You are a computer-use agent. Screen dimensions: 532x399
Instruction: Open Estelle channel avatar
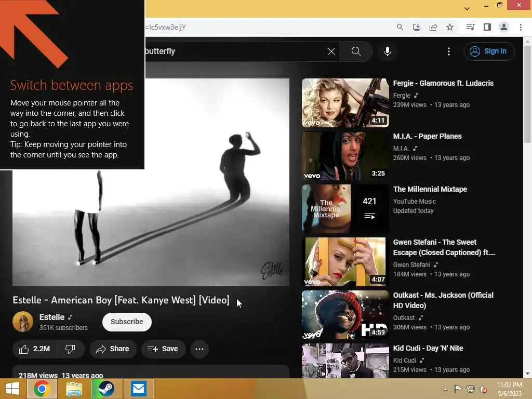(23, 322)
